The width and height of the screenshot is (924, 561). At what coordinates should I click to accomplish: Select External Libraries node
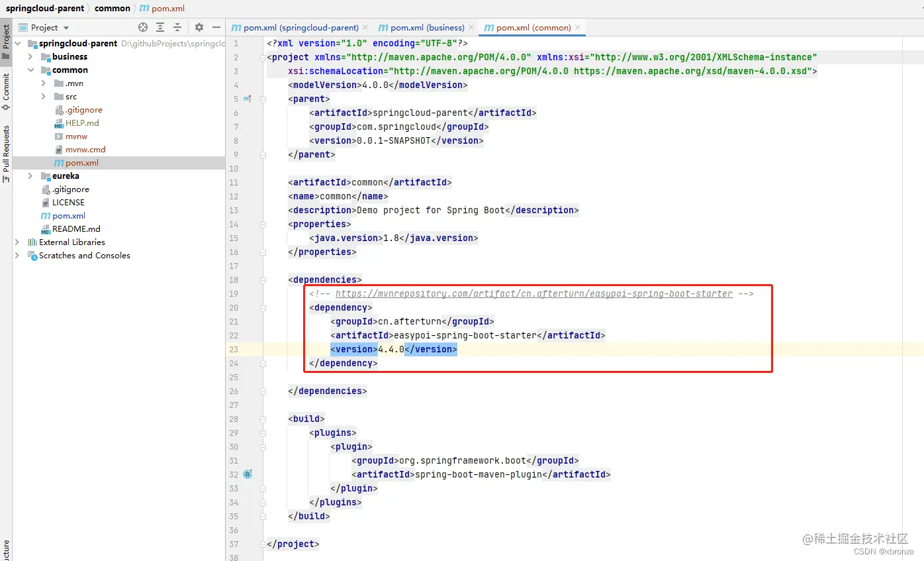[71, 242]
